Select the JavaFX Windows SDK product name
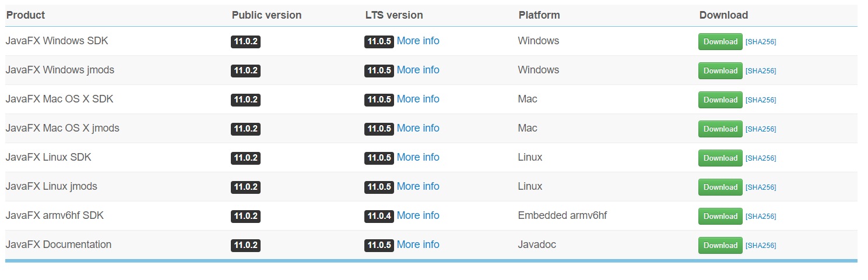The width and height of the screenshot is (868, 280). click(x=57, y=41)
